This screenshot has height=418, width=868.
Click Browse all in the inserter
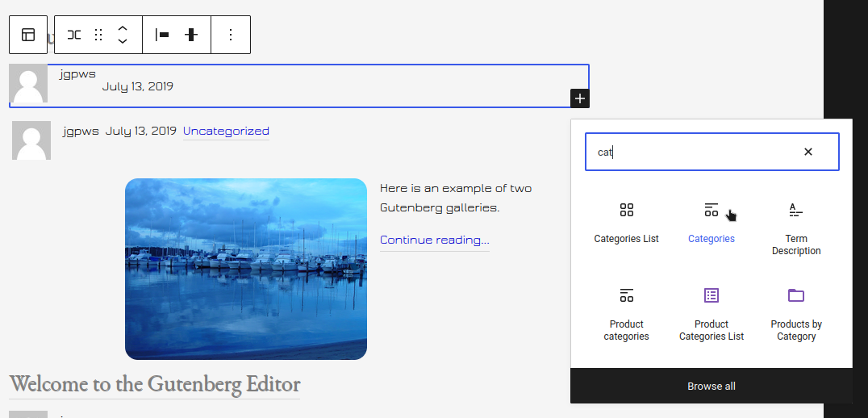(712, 387)
